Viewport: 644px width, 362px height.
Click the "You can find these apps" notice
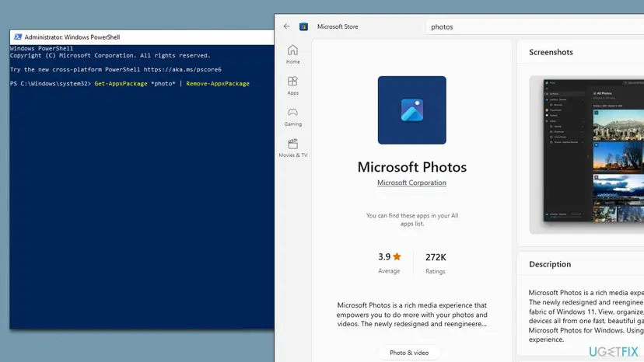tap(412, 220)
